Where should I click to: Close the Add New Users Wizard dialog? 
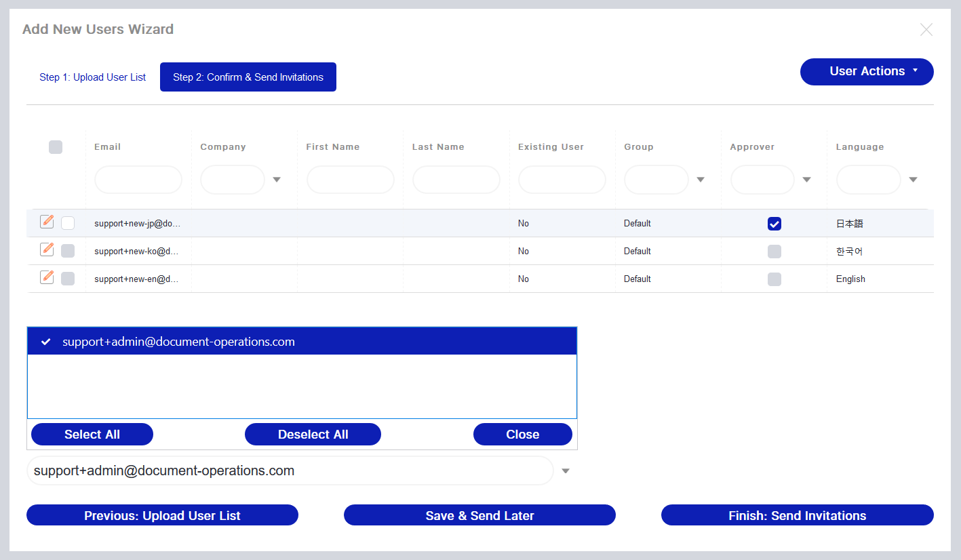click(926, 30)
